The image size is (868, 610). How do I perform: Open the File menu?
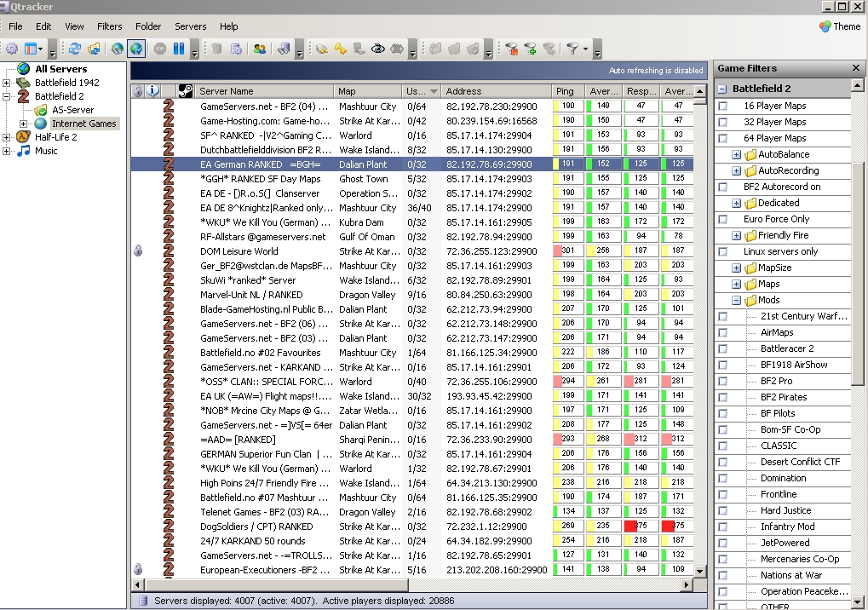pyautogui.click(x=15, y=26)
